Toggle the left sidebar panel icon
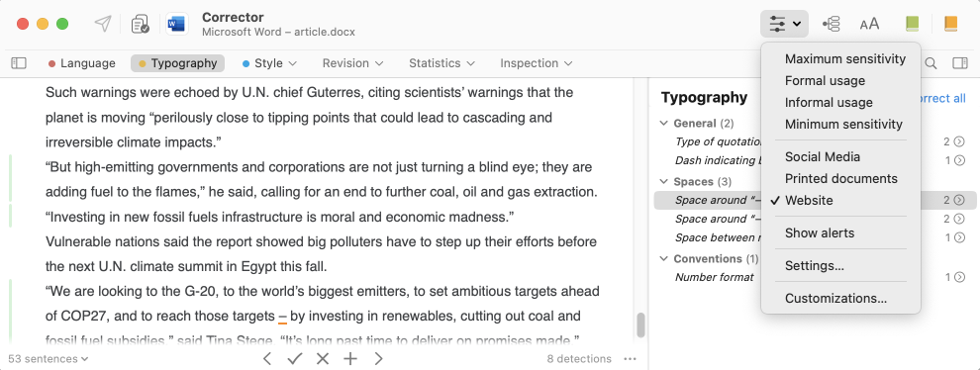 click(19, 63)
